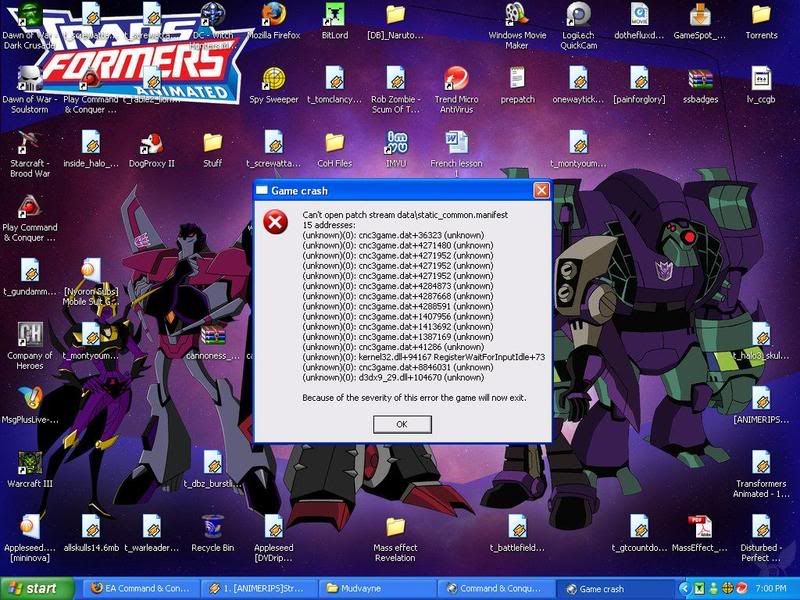Screen dimensions: 800x600
Task: Launch the IMVU desktop icon
Action: 395,143
